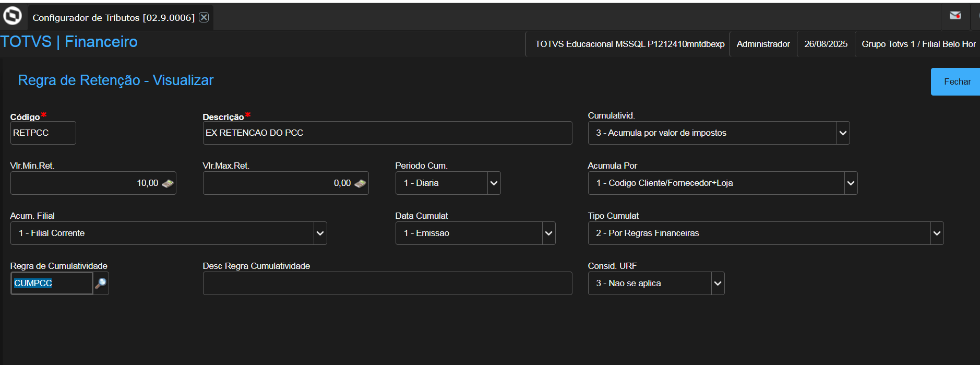980x365 pixels.
Task: Expand the Acumula Por dropdown
Action: (x=851, y=183)
